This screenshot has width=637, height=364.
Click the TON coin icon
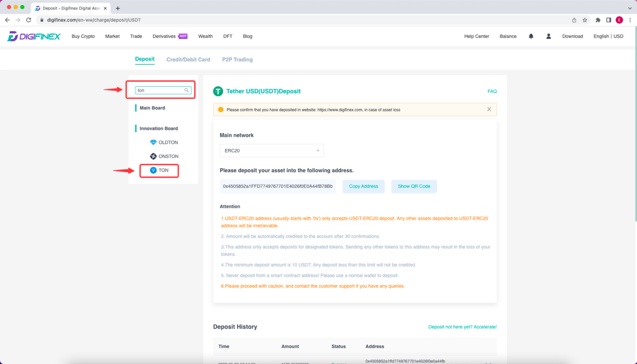(x=153, y=170)
